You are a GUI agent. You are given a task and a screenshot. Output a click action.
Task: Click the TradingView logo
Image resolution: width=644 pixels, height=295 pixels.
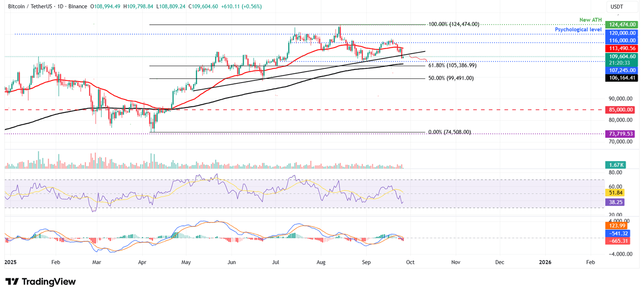pyautogui.click(x=40, y=282)
